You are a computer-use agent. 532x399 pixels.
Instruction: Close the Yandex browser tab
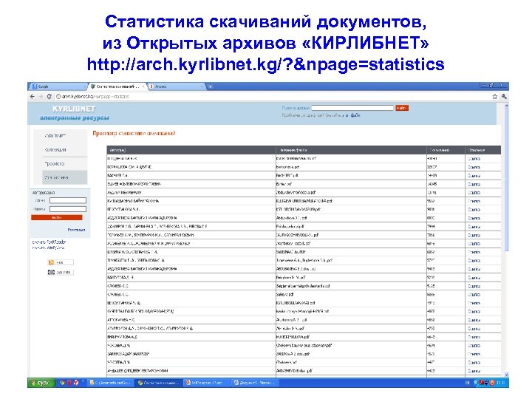[x=202, y=86]
